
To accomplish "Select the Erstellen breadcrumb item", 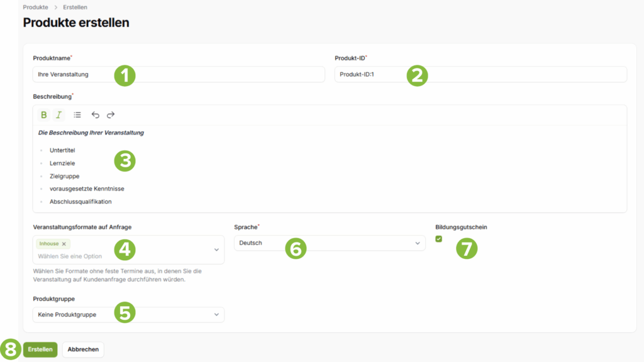I will 75,8.
